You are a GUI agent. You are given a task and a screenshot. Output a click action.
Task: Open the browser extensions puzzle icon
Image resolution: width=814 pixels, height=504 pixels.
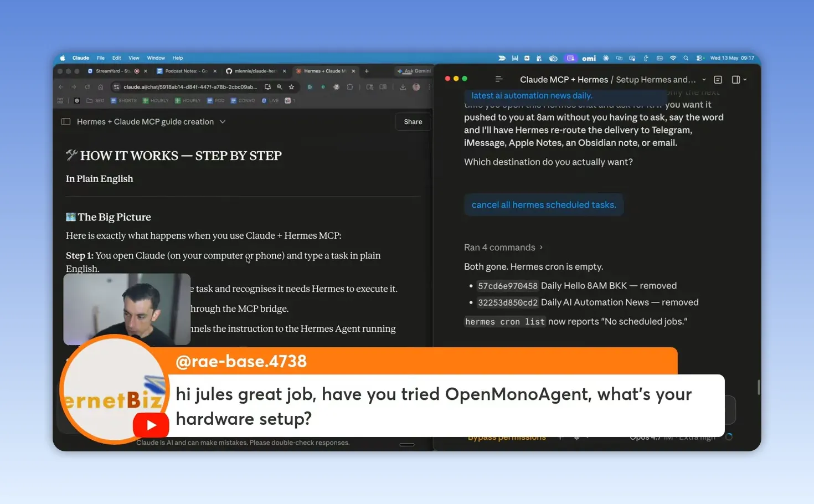click(x=350, y=87)
